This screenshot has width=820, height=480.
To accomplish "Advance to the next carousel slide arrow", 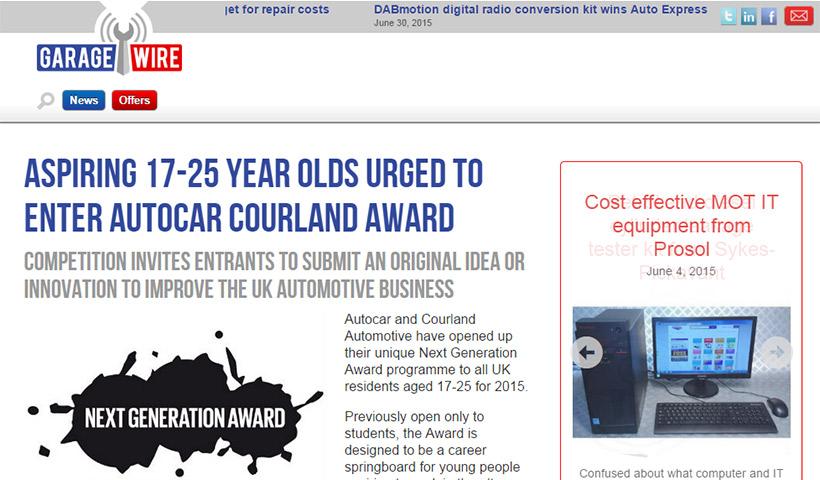I will tap(776, 352).
